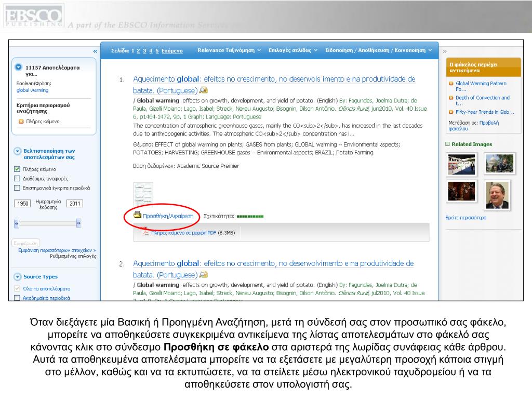Remove Depth of Convection item via x icon
The image size is (532, 399).
(451, 98)
